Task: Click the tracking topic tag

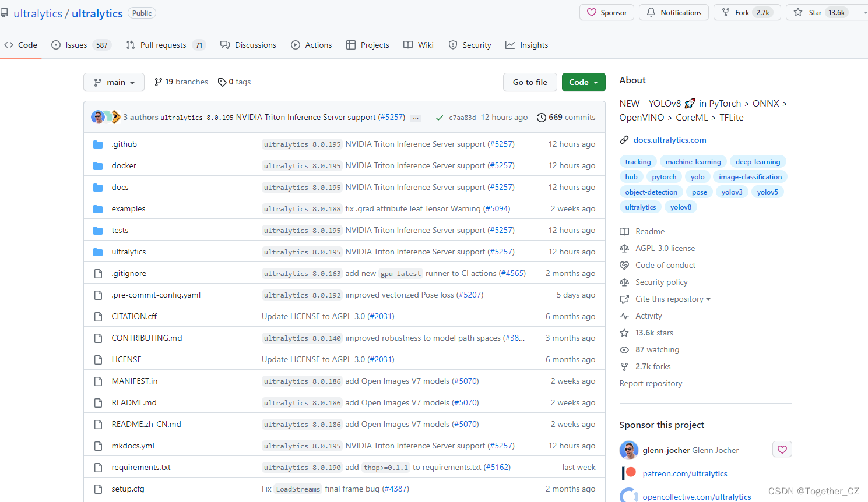Action: [638, 162]
